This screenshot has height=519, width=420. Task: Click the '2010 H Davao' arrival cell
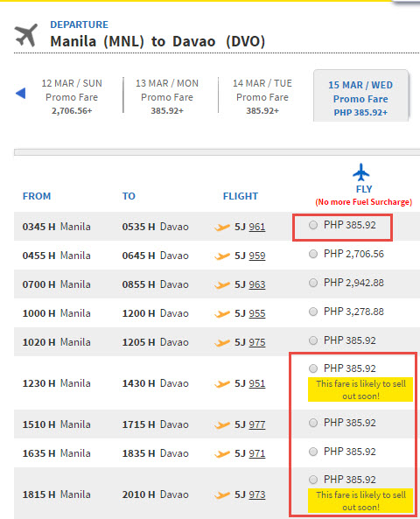coord(155,494)
